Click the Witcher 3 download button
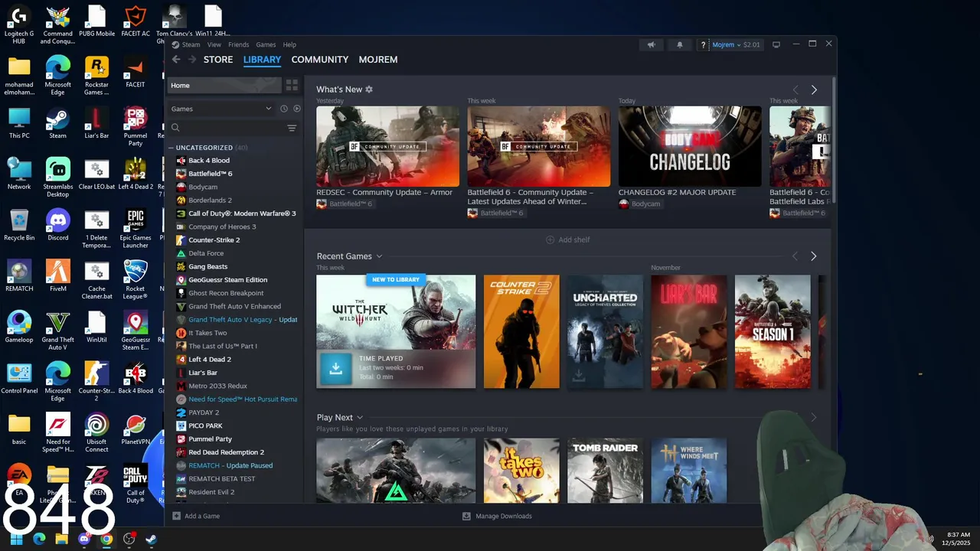The width and height of the screenshot is (980, 551). pyautogui.click(x=335, y=368)
